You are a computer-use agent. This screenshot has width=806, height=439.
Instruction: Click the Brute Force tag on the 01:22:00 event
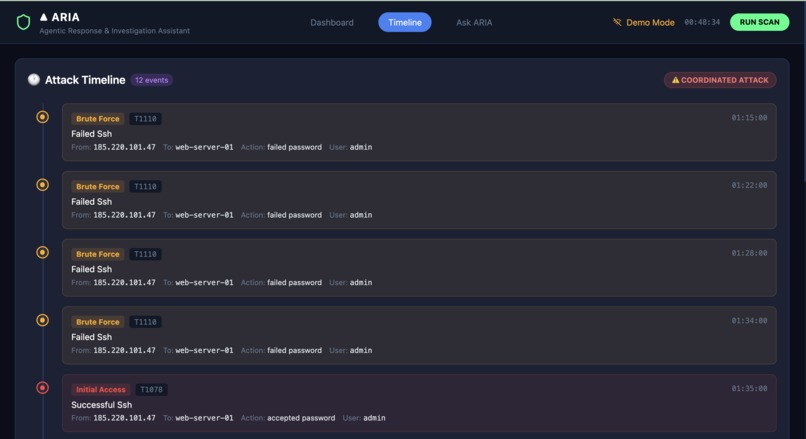(x=98, y=187)
